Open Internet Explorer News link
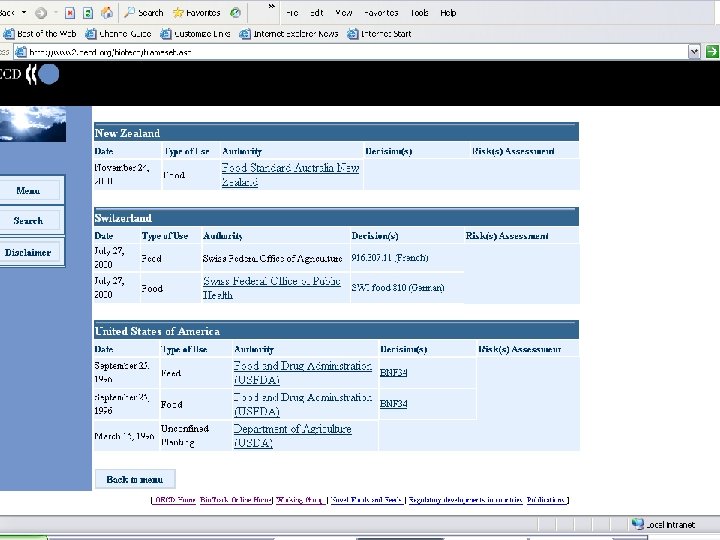720x540 pixels. coord(289,34)
